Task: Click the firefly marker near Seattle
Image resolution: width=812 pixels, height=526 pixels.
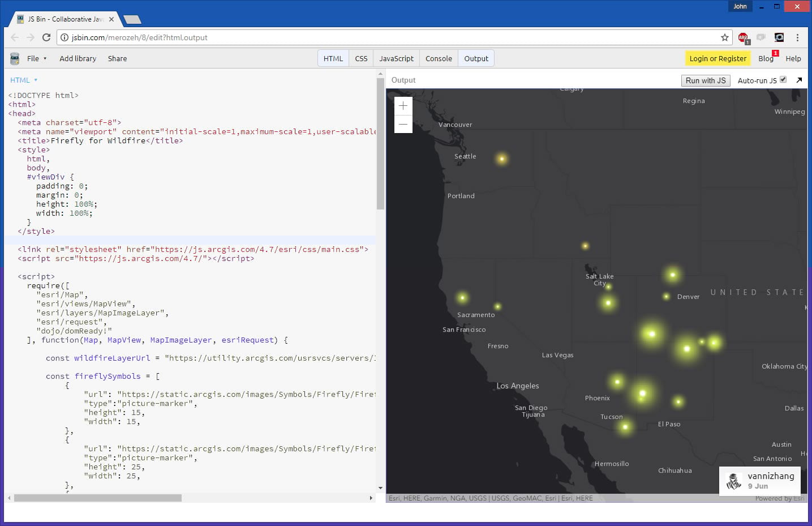Action: pos(501,159)
